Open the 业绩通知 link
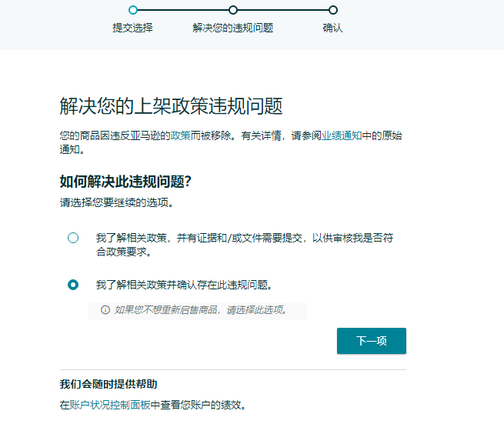The width and height of the screenshot is (504, 424). tap(342, 135)
